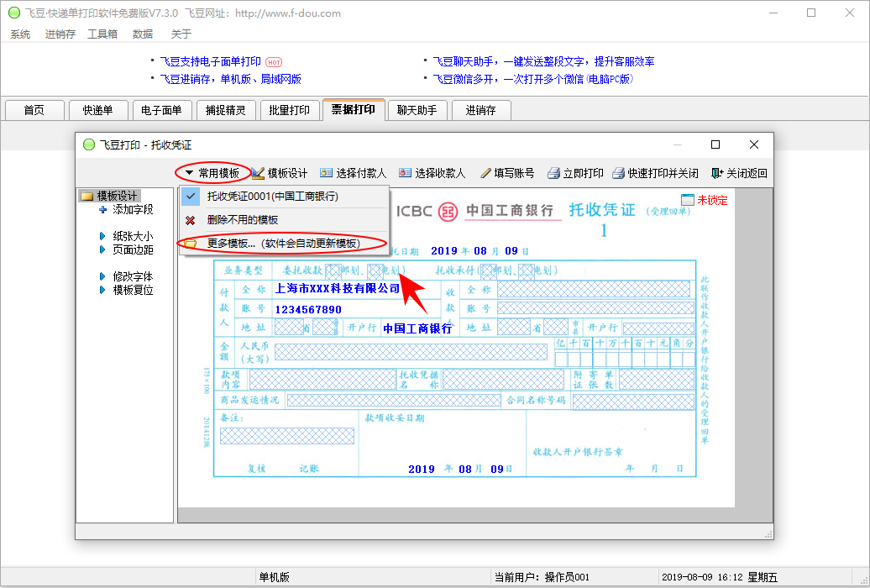
Task: Click the 选择收款人 icon
Action: point(405,173)
